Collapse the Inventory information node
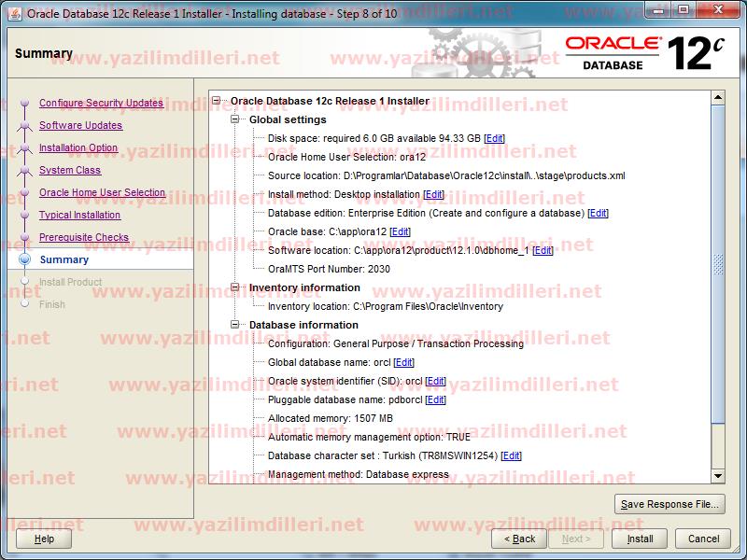Viewport: 747px width, 560px height. 235,287
